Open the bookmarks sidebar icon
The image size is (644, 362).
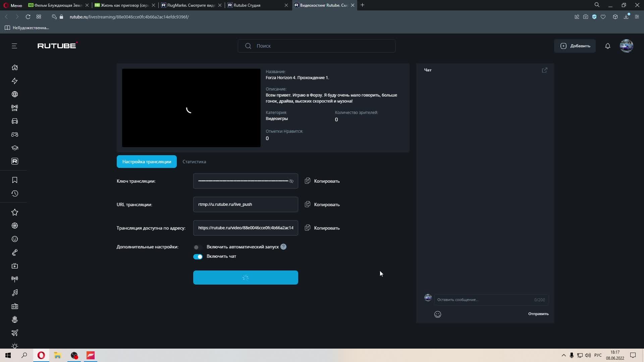coord(15,180)
